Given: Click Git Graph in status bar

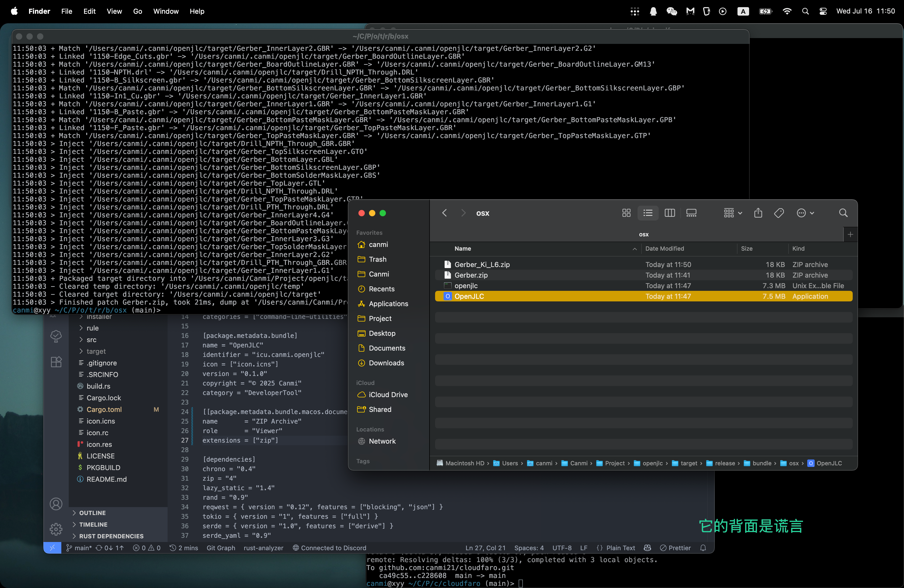Looking at the screenshot, I should (x=221, y=548).
